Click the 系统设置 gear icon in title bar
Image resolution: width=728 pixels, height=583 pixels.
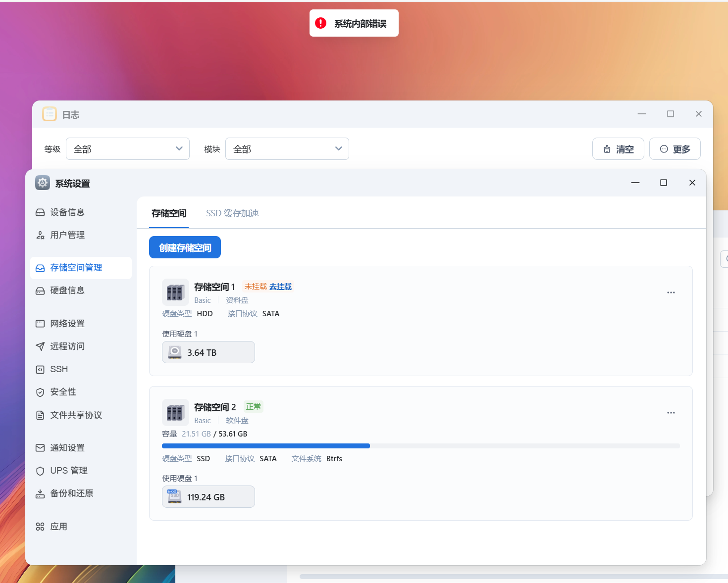pos(43,183)
